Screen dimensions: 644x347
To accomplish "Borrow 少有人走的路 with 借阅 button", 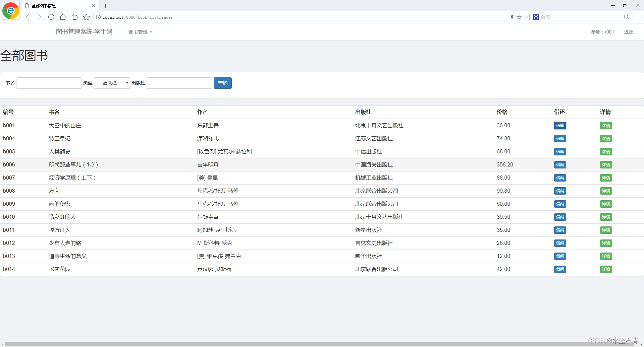I will click(560, 243).
